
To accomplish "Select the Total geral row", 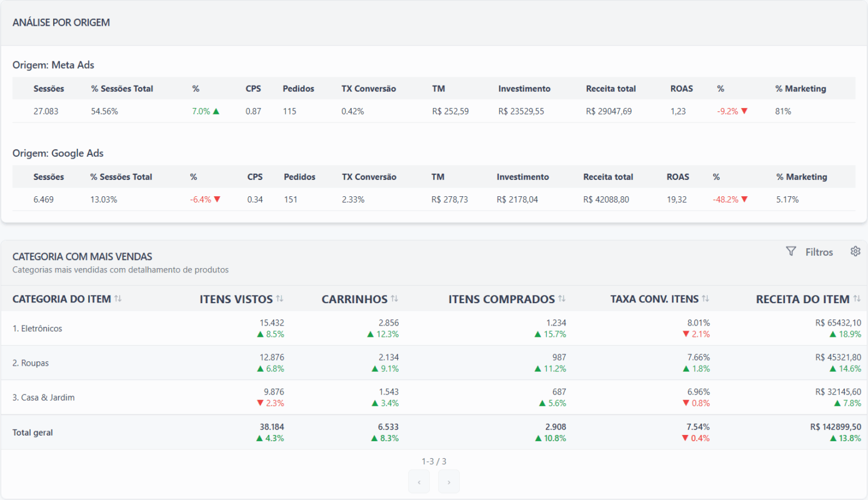I will coord(434,432).
